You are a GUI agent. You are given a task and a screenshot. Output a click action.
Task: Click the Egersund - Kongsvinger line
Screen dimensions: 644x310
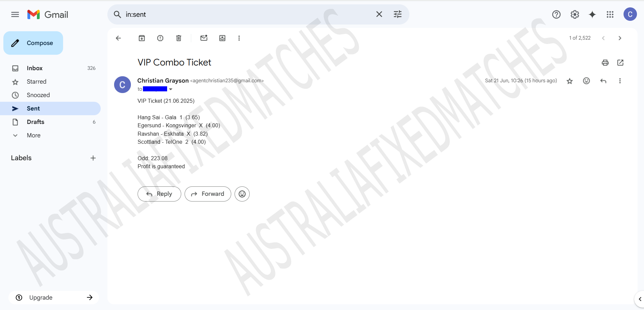click(179, 125)
